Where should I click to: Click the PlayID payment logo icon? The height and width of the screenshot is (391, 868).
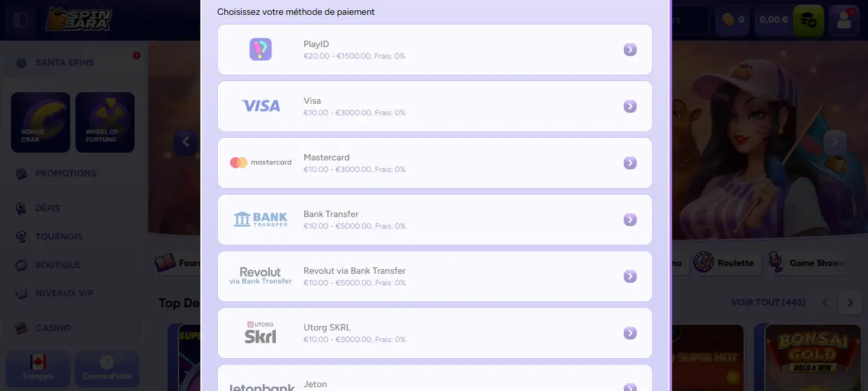(260, 50)
